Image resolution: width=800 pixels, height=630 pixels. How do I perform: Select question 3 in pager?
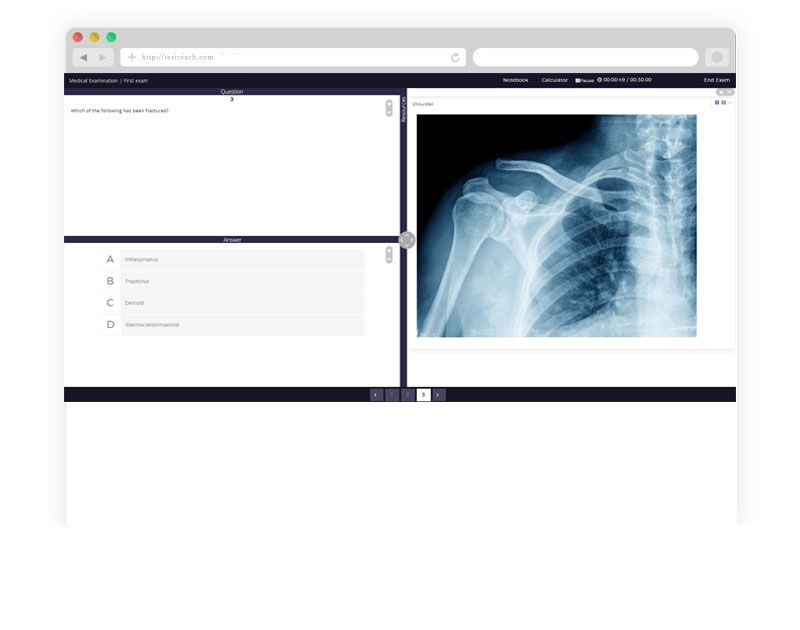423,395
